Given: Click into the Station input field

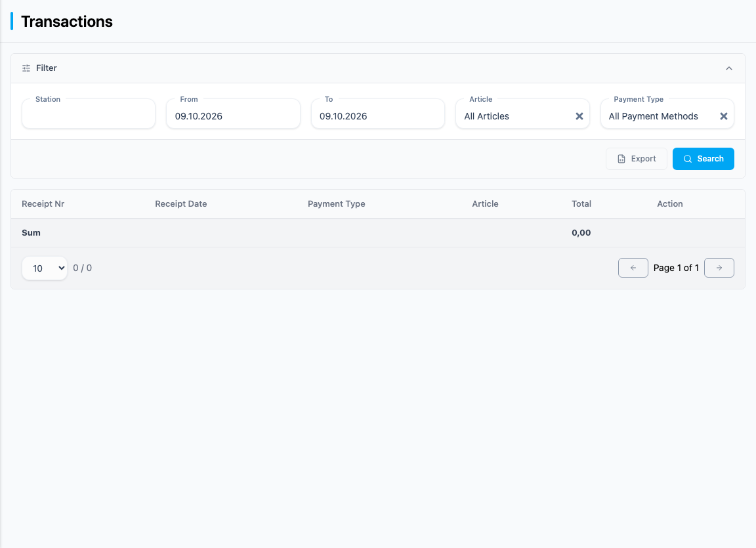Looking at the screenshot, I should (x=89, y=114).
